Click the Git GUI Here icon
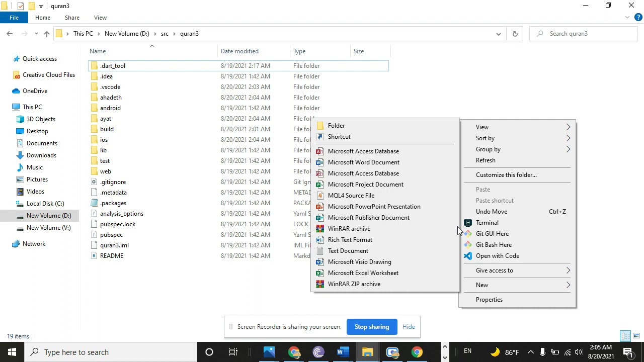The image size is (644, 362). 468,234
